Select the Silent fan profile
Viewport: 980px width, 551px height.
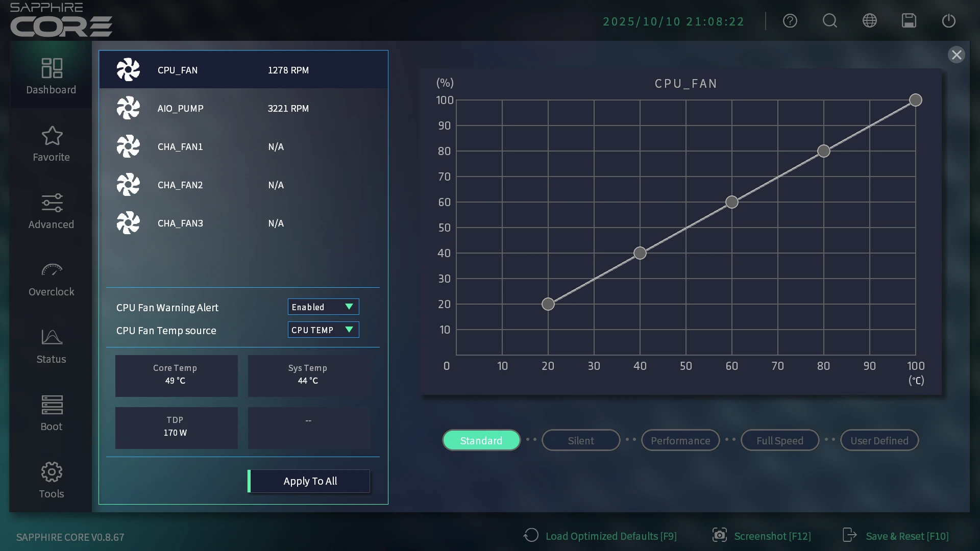coord(581,440)
